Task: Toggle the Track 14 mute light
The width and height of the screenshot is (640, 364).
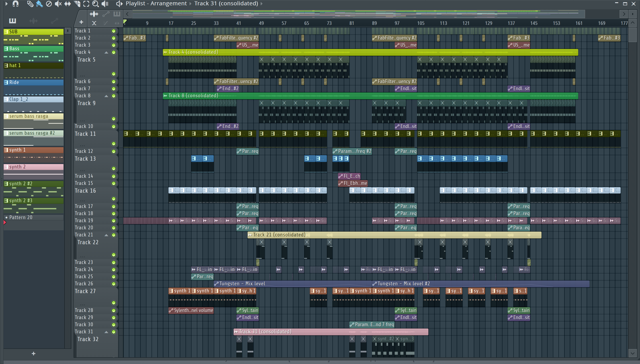Action: click(x=114, y=176)
